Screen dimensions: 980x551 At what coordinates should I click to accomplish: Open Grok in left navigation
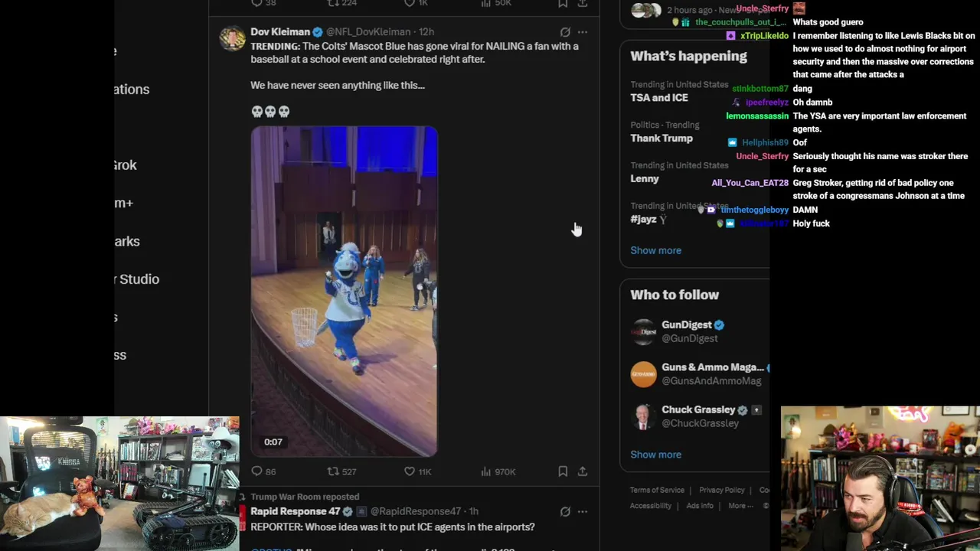126,165
